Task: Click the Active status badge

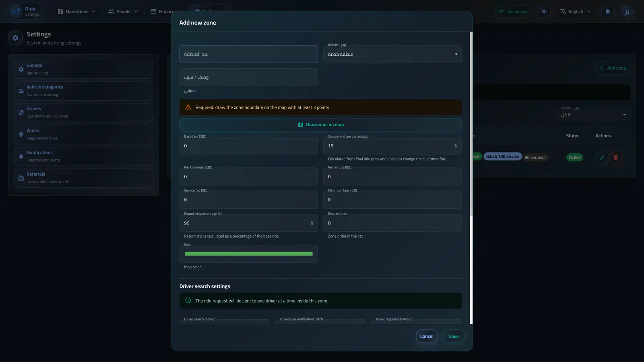Action: 575,157
